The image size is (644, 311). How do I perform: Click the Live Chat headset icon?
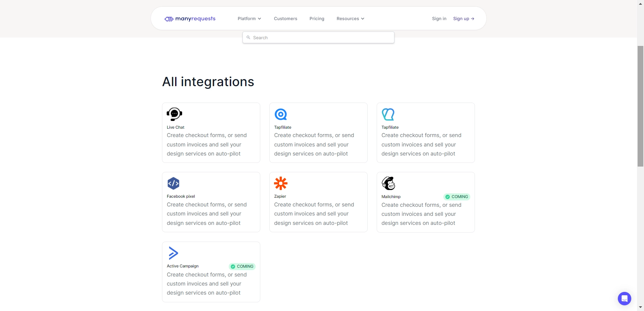tap(174, 114)
